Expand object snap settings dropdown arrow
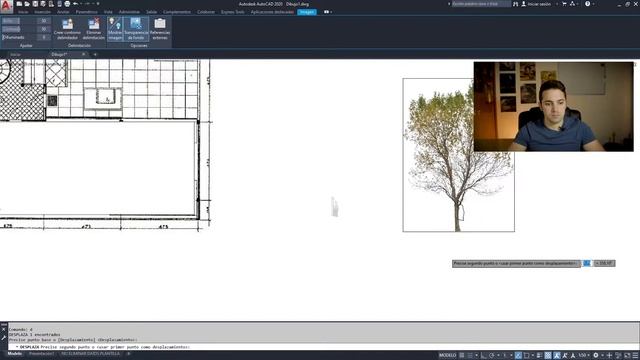The height and width of the screenshot is (360, 640). 533,356
